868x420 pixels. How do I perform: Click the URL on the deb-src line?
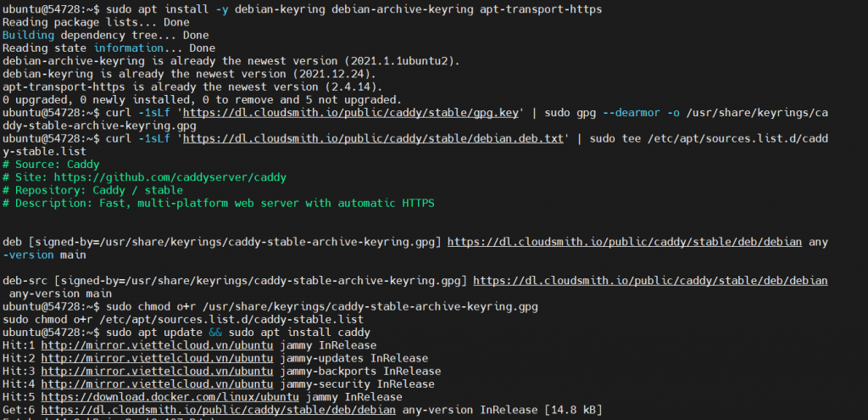point(650,280)
